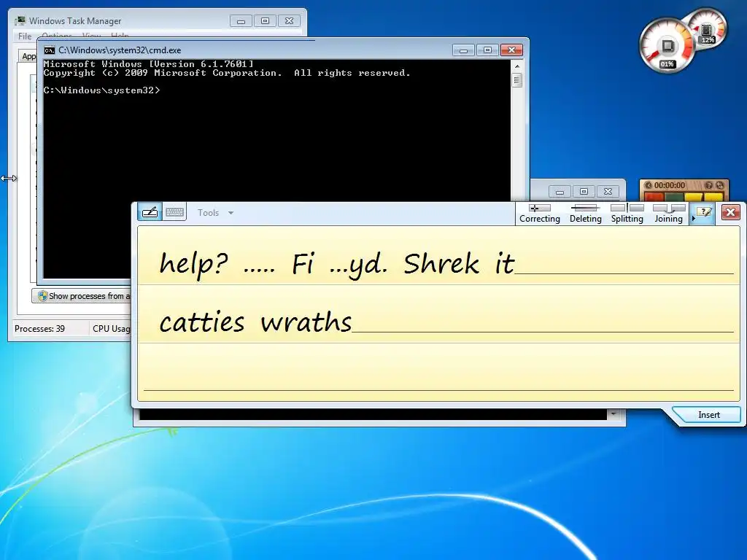Open the handwriting help tips icon
Viewport: 747px width, 560px height.
[704, 212]
